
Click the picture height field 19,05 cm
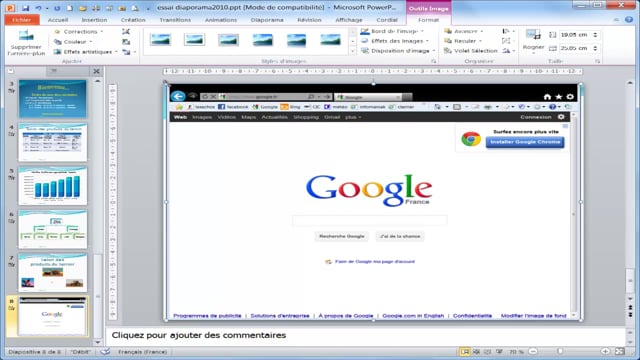(574, 35)
